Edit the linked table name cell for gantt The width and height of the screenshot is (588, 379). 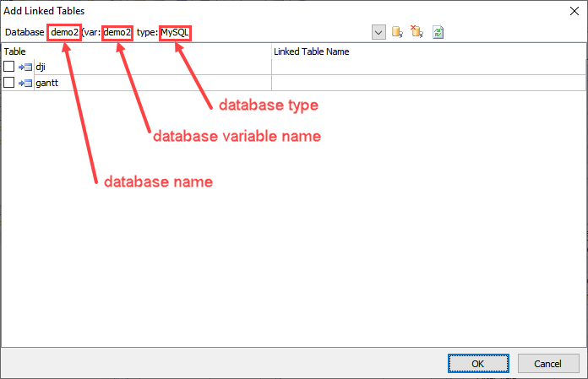pyautogui.click(x=427, y=83)
